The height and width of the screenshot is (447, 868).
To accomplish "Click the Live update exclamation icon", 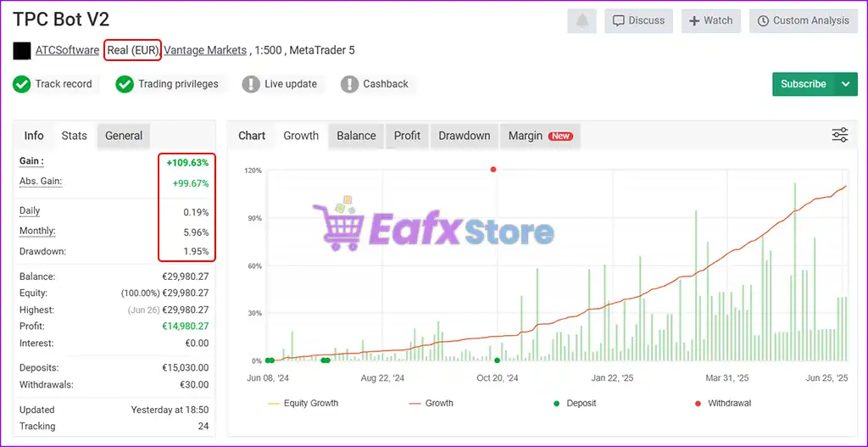I will (251, 84).
